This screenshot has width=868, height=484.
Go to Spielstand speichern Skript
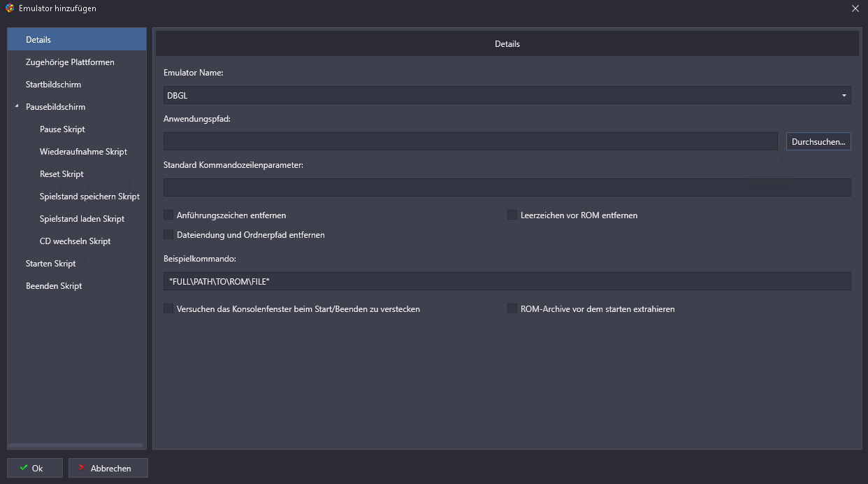point(89,197)
